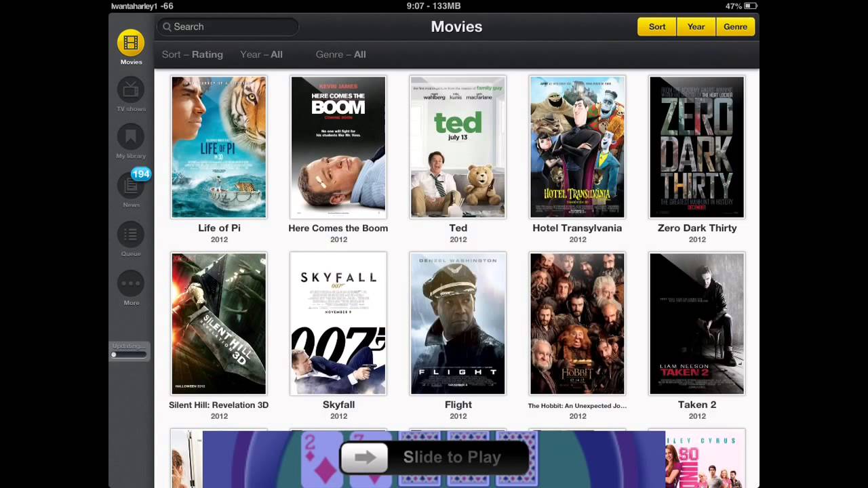
Task: Open the Ted movie poster
Action: tap(458, 147)
